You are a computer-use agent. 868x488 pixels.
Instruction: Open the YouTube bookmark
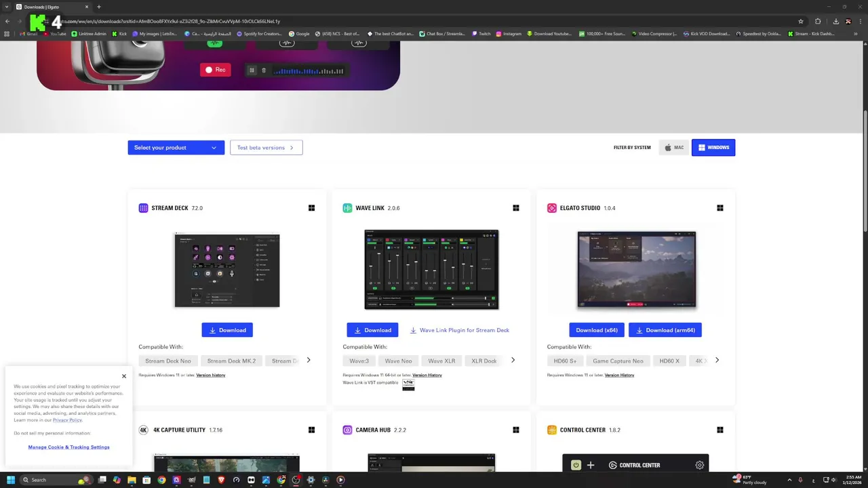[54, 34]
